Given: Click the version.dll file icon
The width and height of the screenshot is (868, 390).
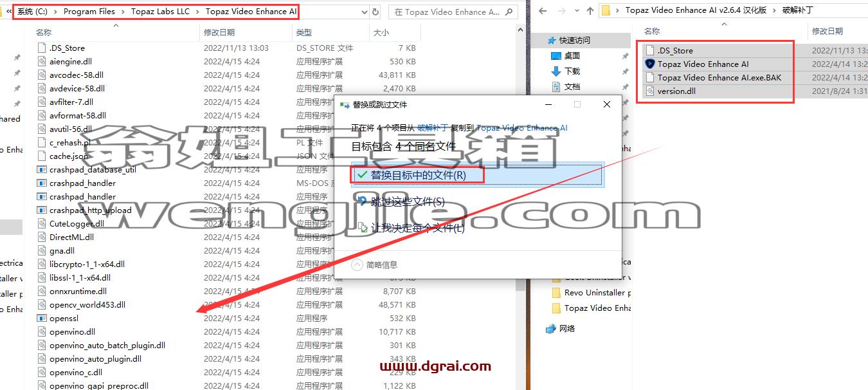Looking at the screenshot, I should pos(649,91).
